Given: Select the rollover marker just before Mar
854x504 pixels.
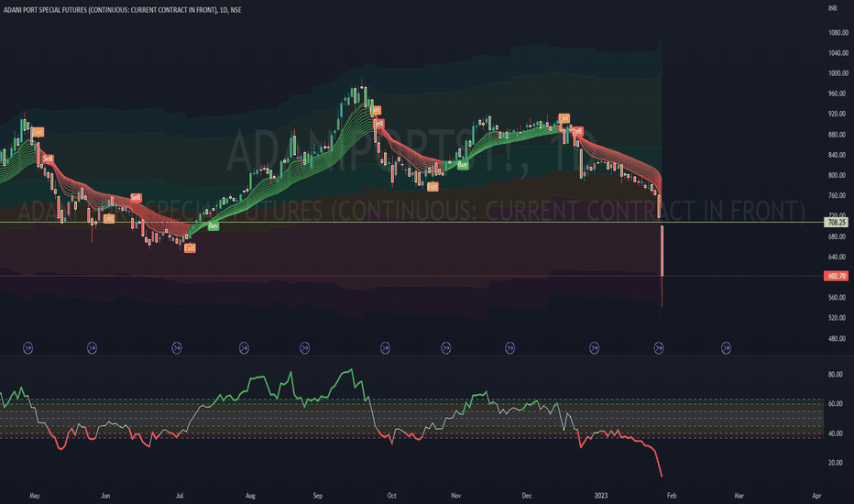Looking at the screenshot, I should [x=726, y=347].
